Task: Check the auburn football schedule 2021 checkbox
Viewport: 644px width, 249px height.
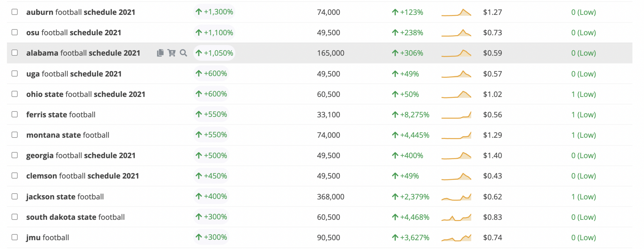Action: 15,12
